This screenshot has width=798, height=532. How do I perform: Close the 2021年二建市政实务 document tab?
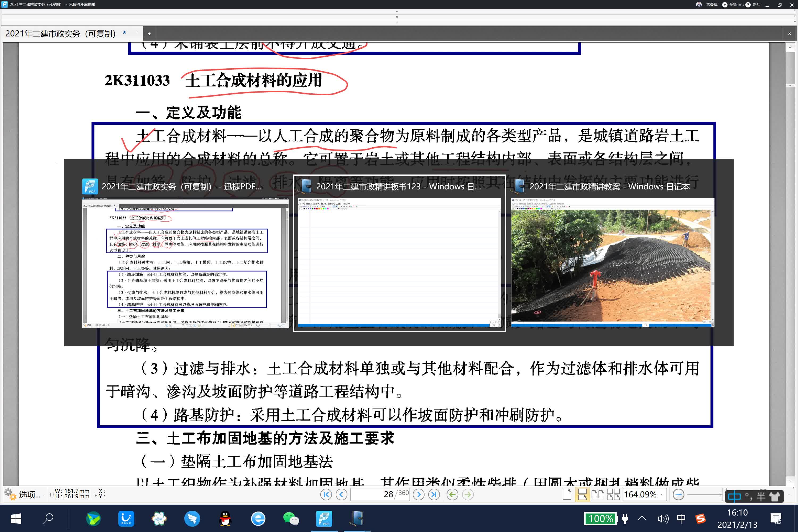[x=137, y=32]
